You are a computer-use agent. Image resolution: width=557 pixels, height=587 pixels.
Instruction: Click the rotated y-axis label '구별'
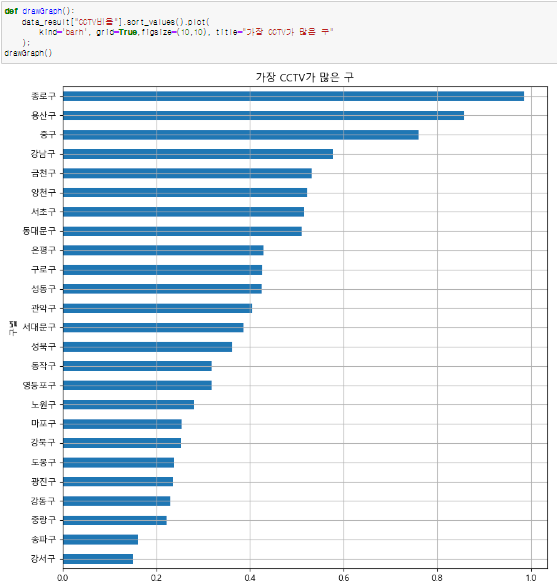(13, 328)
